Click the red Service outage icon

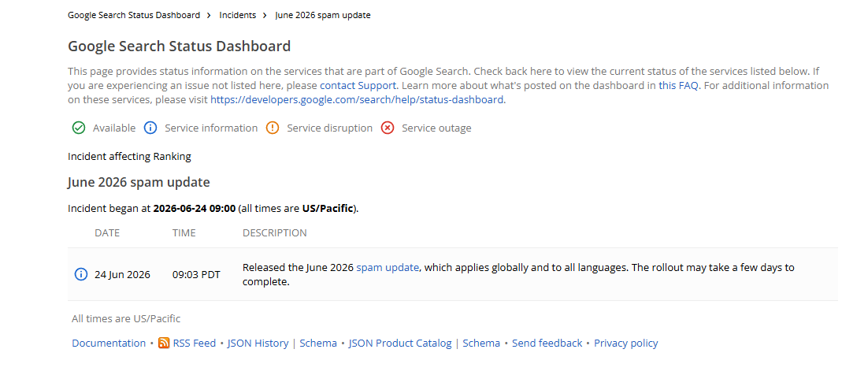coord(388,128)
